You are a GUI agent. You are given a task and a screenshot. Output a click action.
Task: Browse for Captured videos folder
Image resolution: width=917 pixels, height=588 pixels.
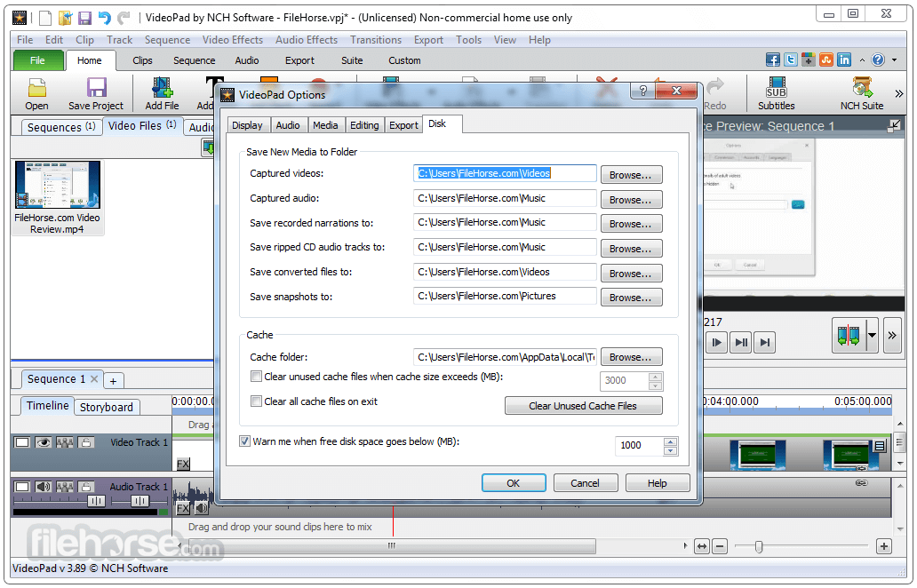631,175
